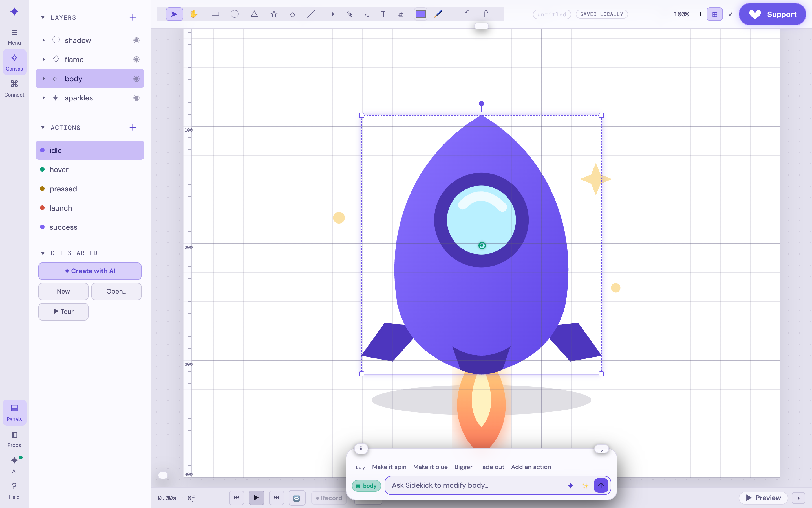812x508 pixels.
Task: Click the app logo star icon
Action: pyautogui.click(x=14, y=12)
